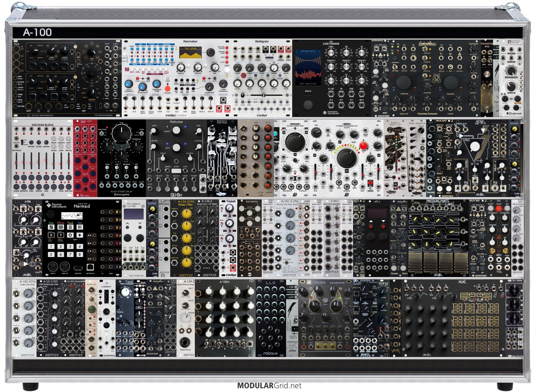539x392 pixels.
Task: Click the Head Phone jack on A-139-2
Action: point(185,343)
